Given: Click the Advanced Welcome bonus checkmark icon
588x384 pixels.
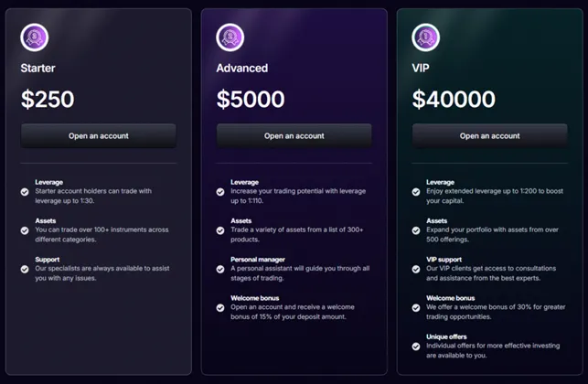Looking at the screenshot, I should (220, 308).
